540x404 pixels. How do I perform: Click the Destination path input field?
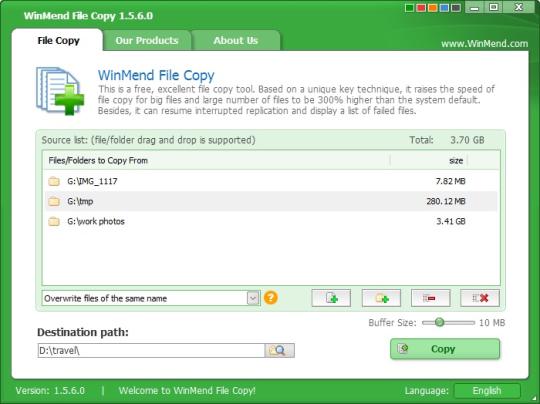pyautogui.click(x=151, y=350)
